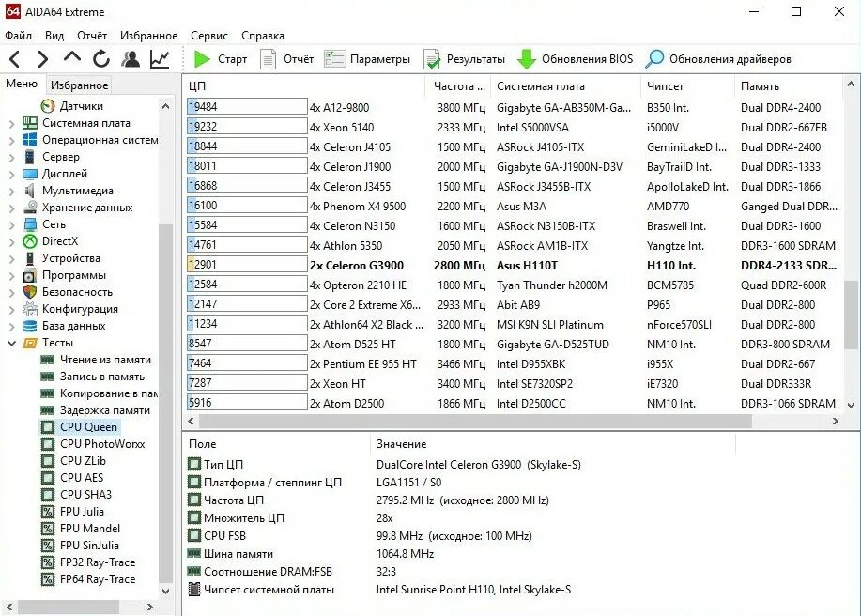Switch to the Избранное sidebar tab

click(x=79, y=85)
